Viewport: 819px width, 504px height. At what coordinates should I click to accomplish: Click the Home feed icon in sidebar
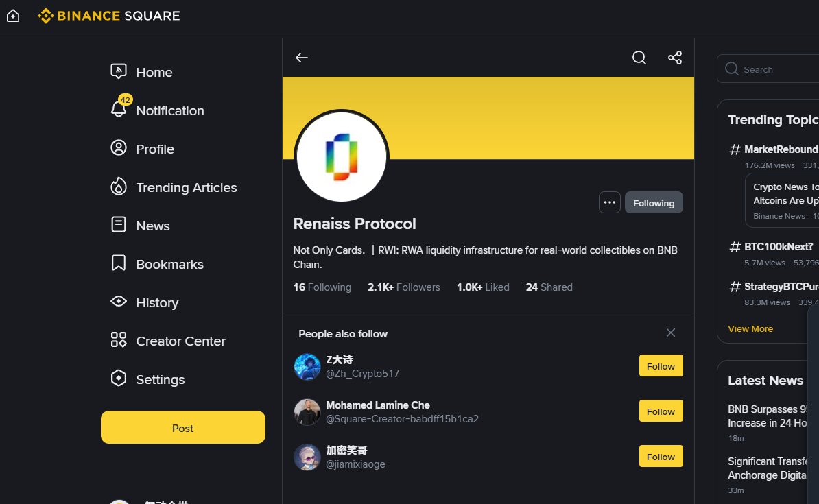click(119, 71)
